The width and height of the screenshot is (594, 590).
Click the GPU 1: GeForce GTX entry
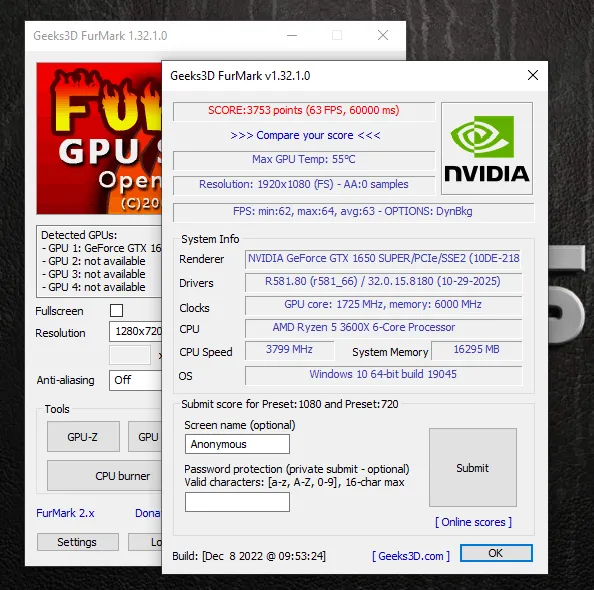coord(101,248)
